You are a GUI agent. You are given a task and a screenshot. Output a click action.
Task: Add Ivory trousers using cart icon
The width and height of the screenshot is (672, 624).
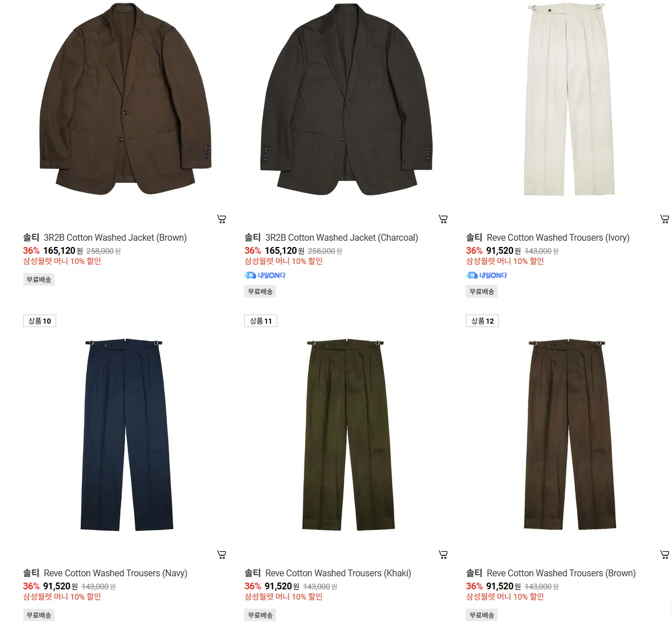tap(665, 219)
